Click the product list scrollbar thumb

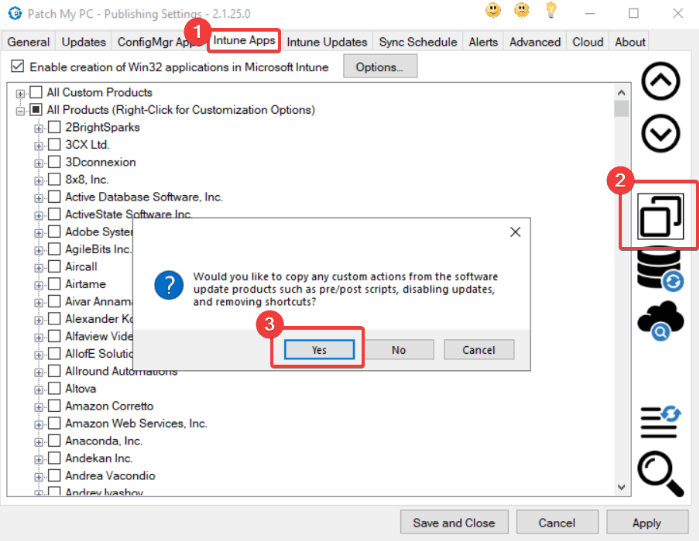pos(621,109)
